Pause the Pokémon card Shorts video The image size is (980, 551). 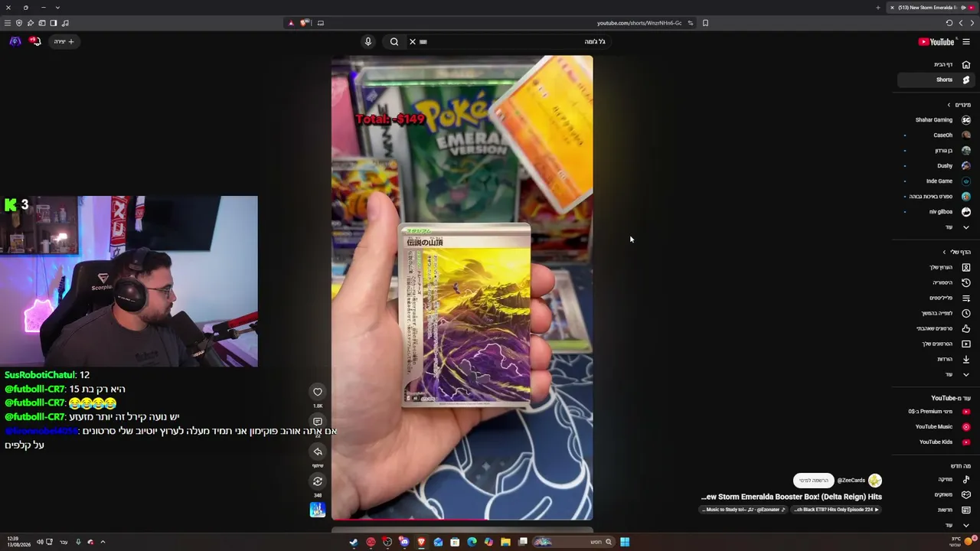pyautogui.click(x=462, y=288)
